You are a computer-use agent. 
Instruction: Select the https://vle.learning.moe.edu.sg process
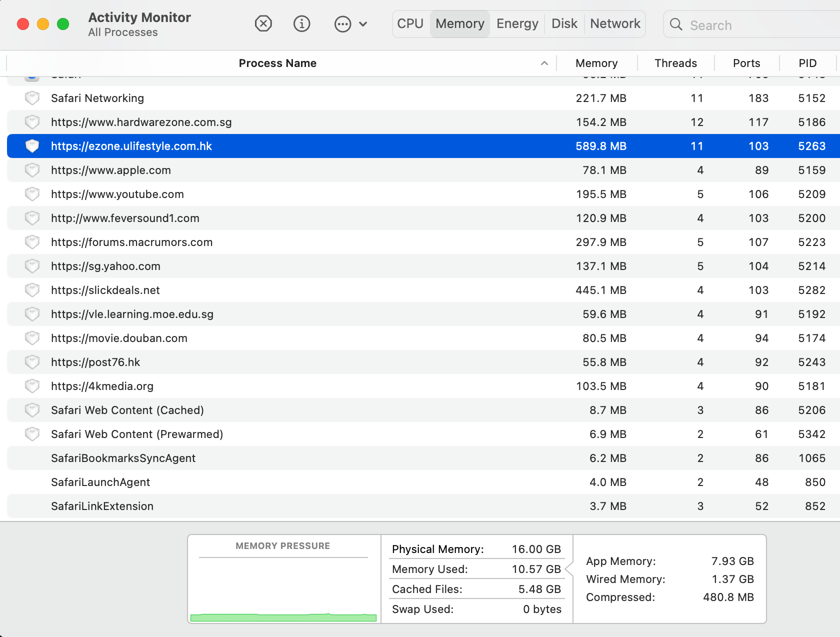132,314
